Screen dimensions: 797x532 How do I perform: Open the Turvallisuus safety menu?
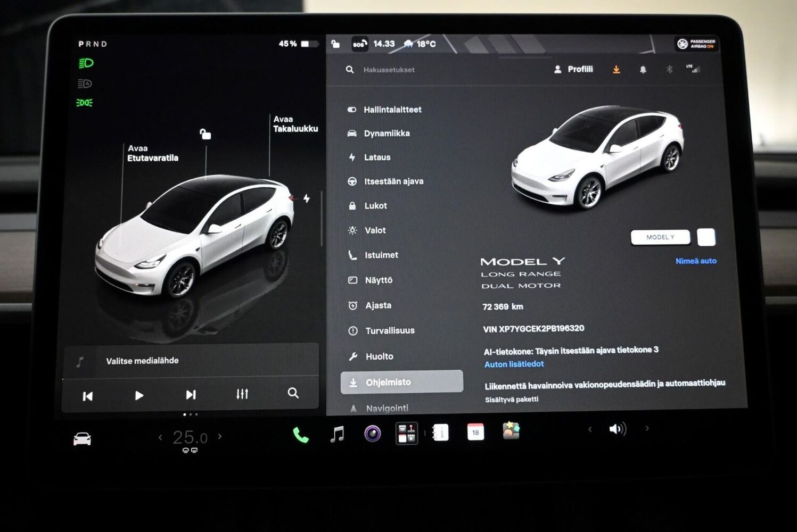pyautogui.click(x=382, y=331)
